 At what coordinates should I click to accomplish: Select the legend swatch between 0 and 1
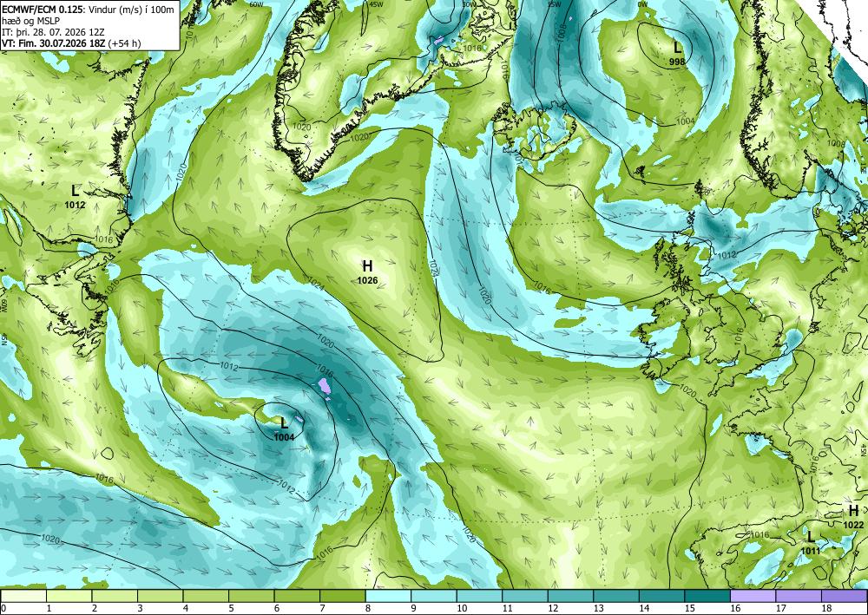coord(23,596)
